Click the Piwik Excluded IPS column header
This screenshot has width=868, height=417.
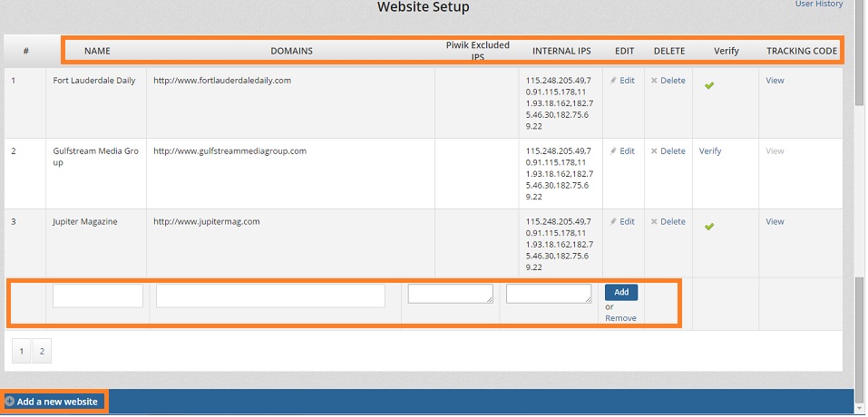[x=478, y=51]
